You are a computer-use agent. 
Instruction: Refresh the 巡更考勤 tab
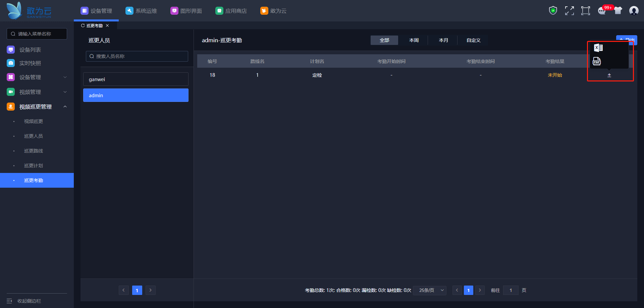click(x=83, y=25)
